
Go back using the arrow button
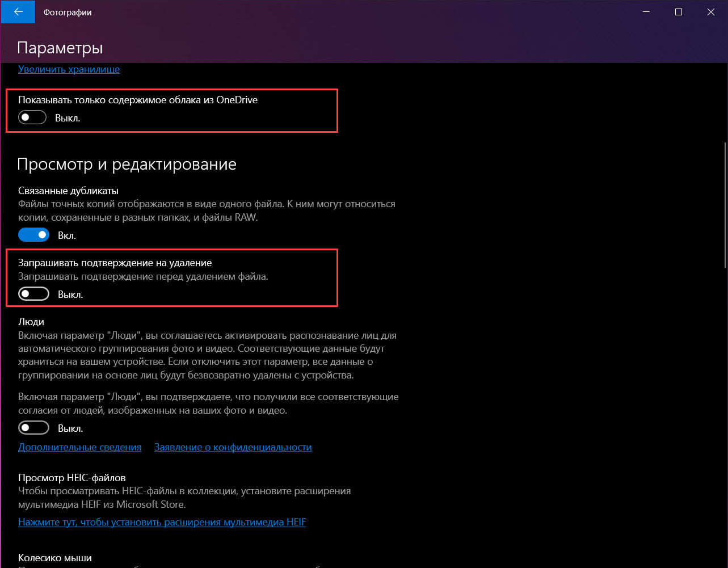click(18, 11)
